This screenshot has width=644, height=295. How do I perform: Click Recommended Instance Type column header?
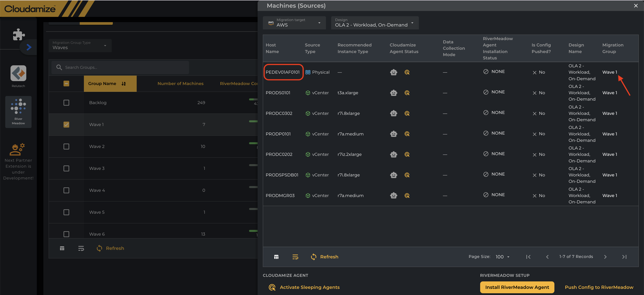point(354,48)
